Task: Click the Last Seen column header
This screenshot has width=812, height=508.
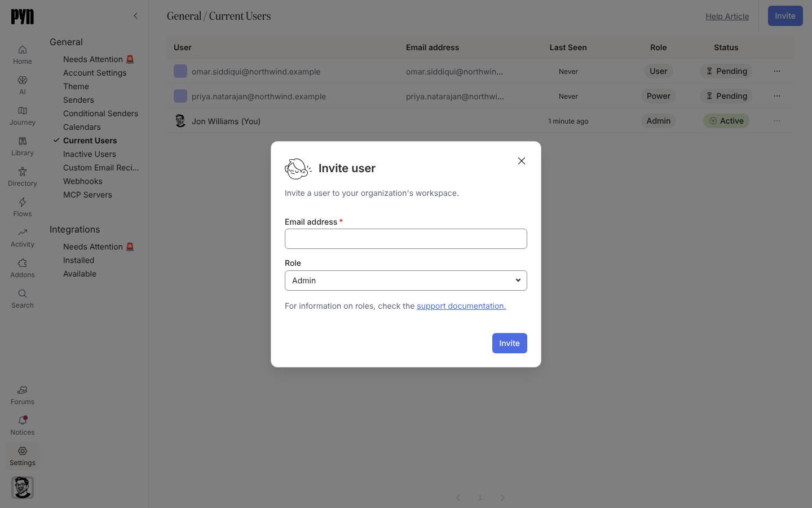Action: tap(568, 47)
